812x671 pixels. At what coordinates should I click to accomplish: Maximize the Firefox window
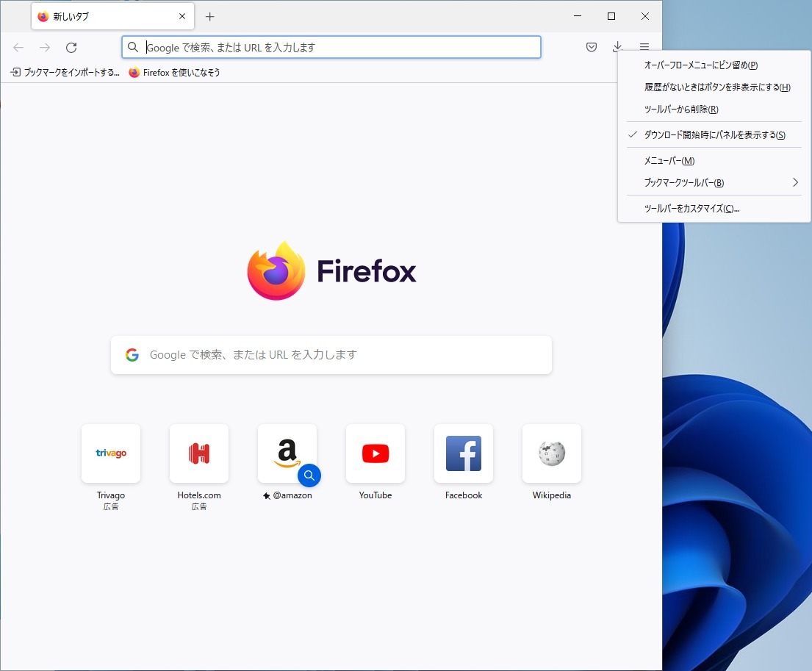pos(611,17)
